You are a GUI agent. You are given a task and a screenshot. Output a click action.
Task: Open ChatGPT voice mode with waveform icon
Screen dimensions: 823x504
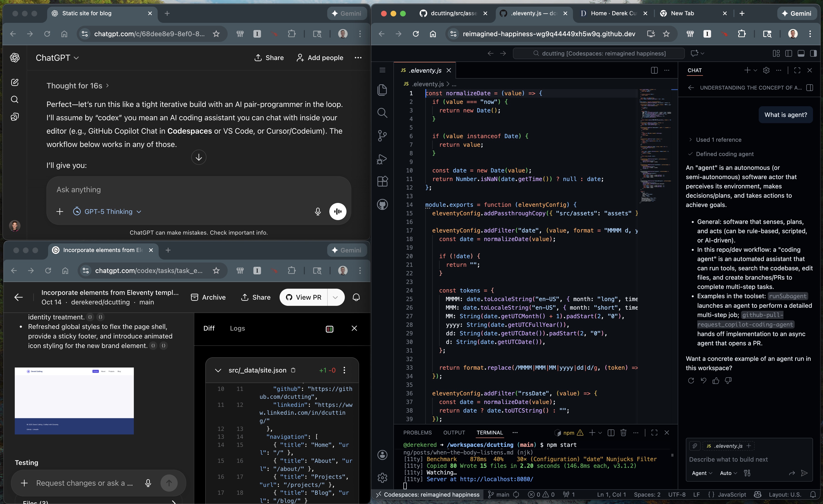[x=338, y=212]
